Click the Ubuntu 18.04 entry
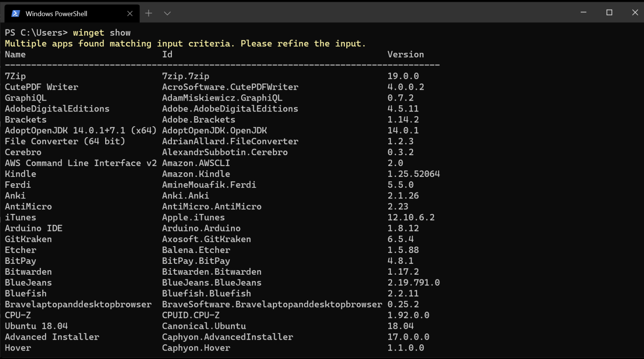This screenshot has width=644, height=359. (x=36, y=326)
